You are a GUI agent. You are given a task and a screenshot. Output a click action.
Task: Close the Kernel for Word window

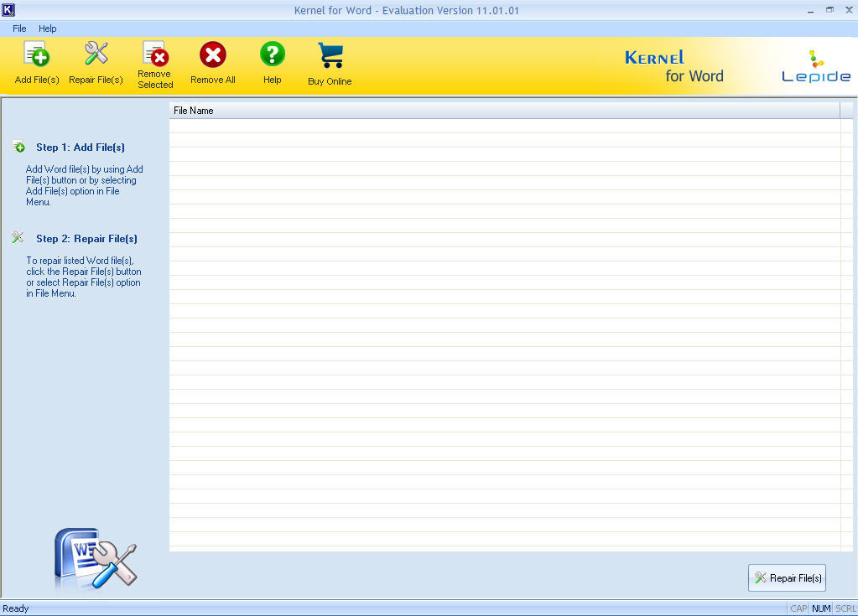click(850, 10)
